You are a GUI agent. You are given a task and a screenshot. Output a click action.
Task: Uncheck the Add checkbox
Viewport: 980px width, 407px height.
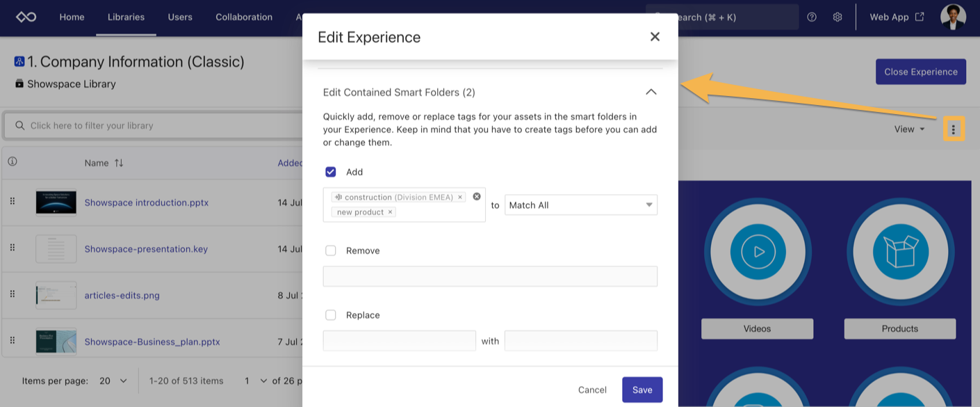(x=331, y=171)
